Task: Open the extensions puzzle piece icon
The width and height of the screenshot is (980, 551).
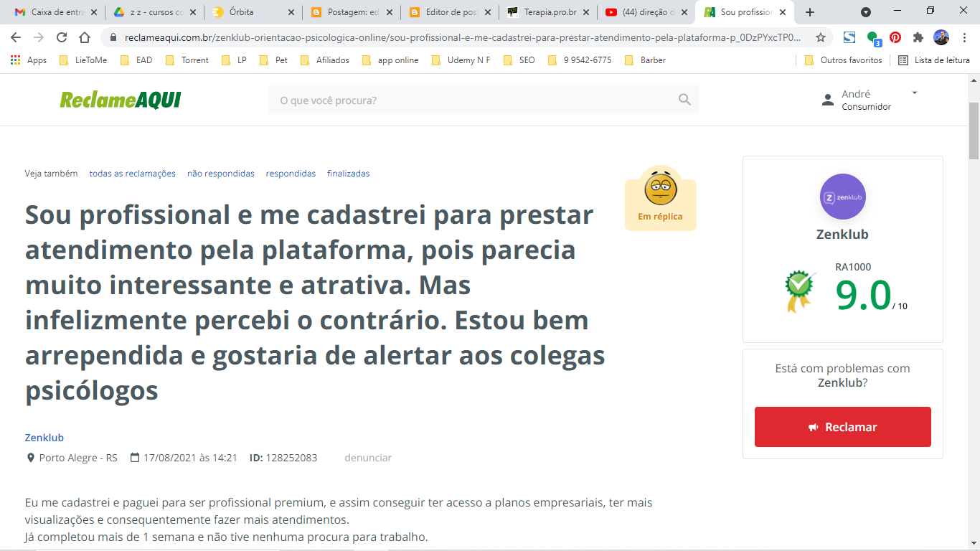Action: (x=918, y=37)
